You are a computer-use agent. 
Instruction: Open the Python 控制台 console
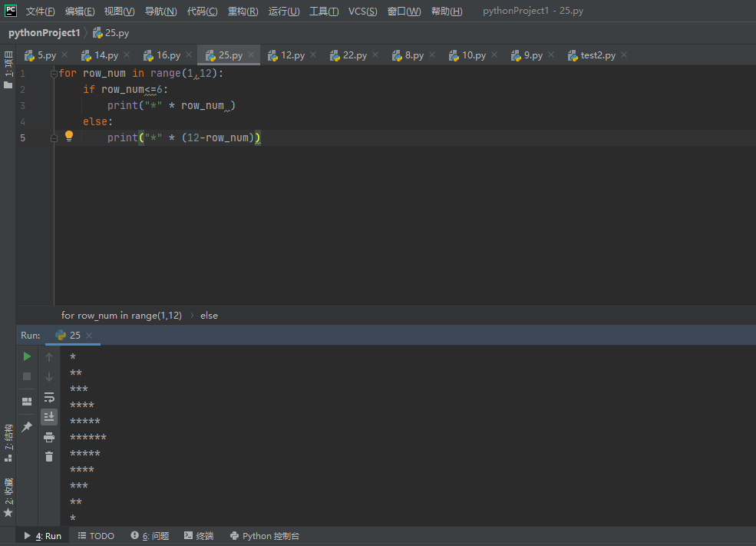[265, 536]
